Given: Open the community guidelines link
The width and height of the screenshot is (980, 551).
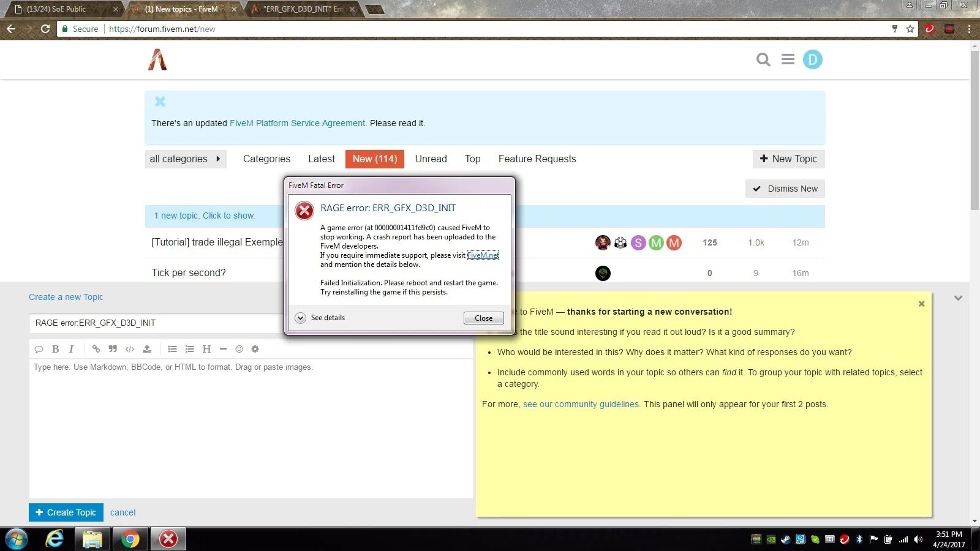Looking at the screenshot, I should coord(581,405).
